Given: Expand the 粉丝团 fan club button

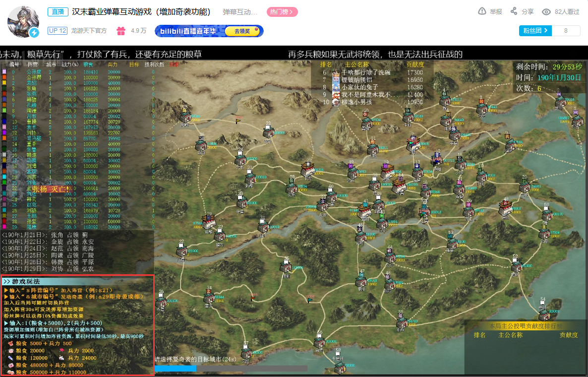Looking at the screenshot, I should click(535, 31).
